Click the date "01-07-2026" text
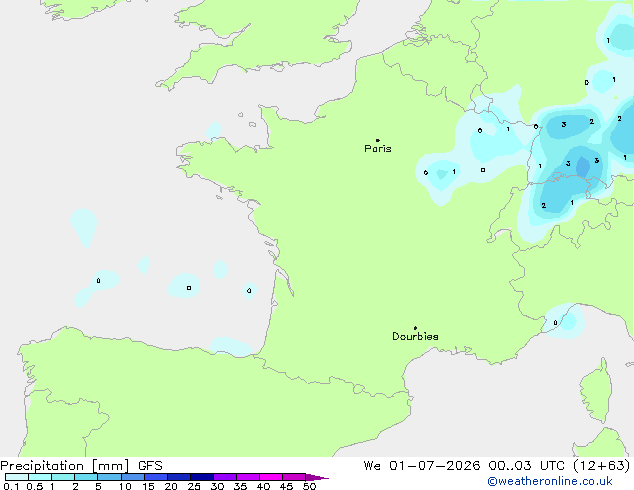Image resolution: width=634 pixels, height=490 pixels. [435, 466]
